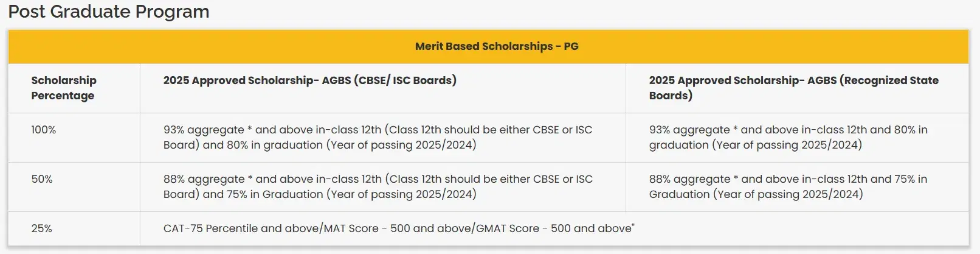Click the AGBS (Recognized State Boards) column header
The width and height of the screenshot is (980, 254).
(x=793, y=88)
